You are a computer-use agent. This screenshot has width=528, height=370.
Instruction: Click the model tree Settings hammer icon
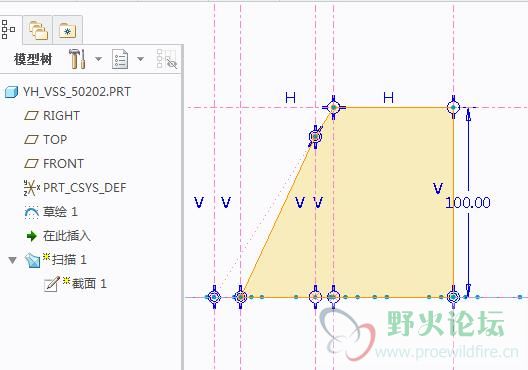click(77, 59)
